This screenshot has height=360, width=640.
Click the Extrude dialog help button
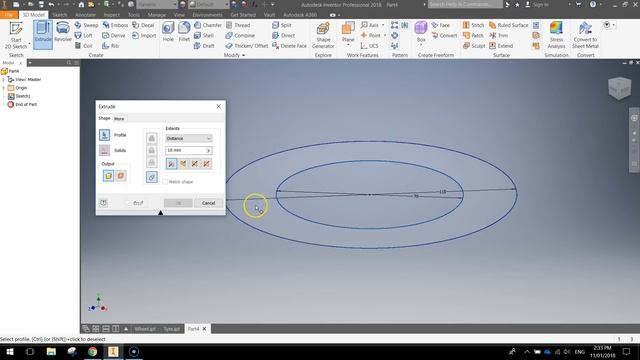point(104,203)
